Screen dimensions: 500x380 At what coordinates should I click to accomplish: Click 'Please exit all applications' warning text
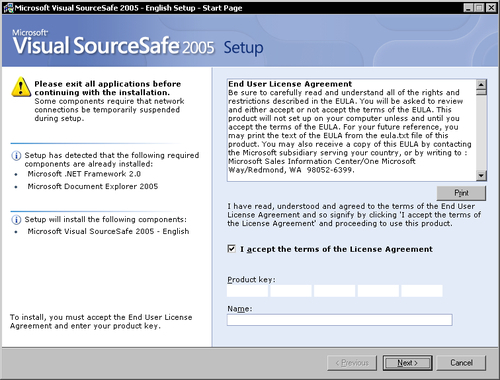tap(108, 88)
